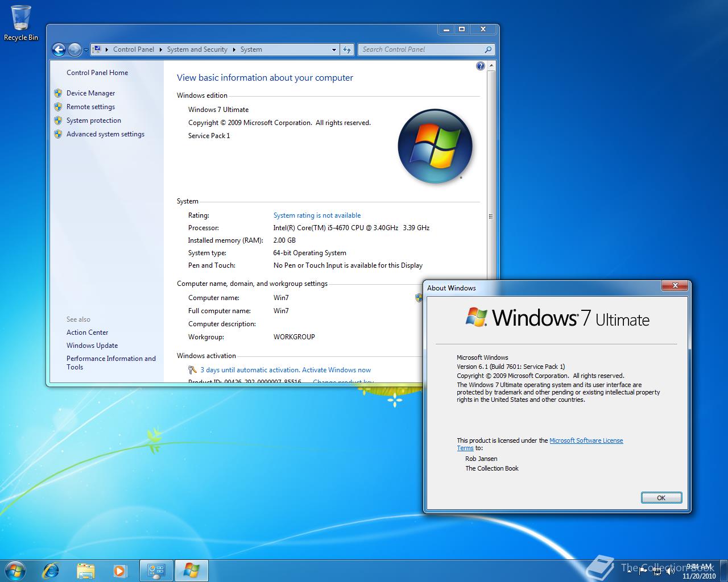This screenshot has height=582, width=728.
Task: Select the Intel Core i5-4670 processor text
Action: (351, 228)
